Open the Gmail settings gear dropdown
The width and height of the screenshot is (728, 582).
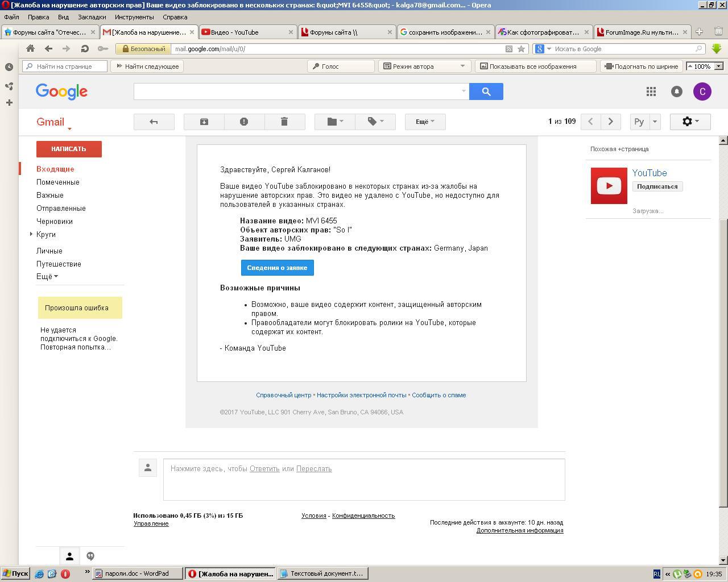coord(690,122)
